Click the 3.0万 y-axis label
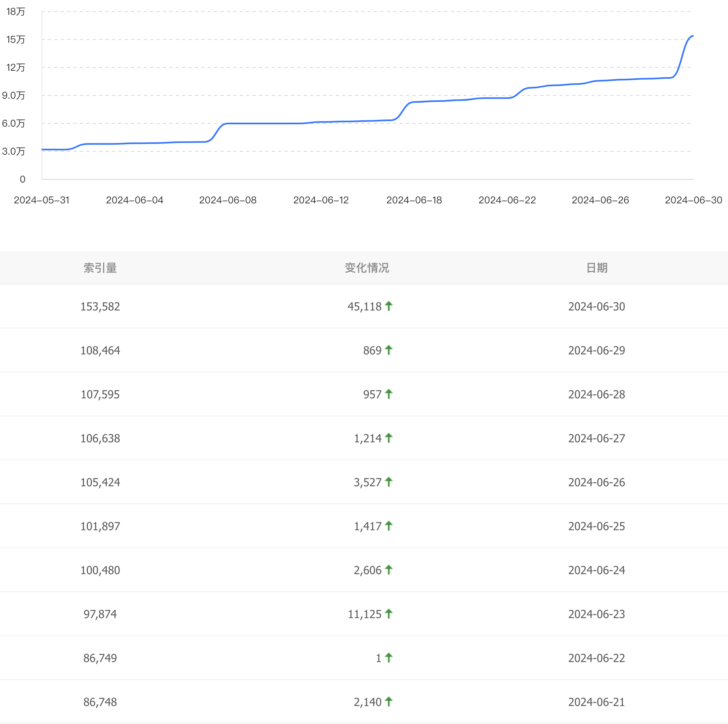The width and height of the screenshot is (728, 724). 14,151
